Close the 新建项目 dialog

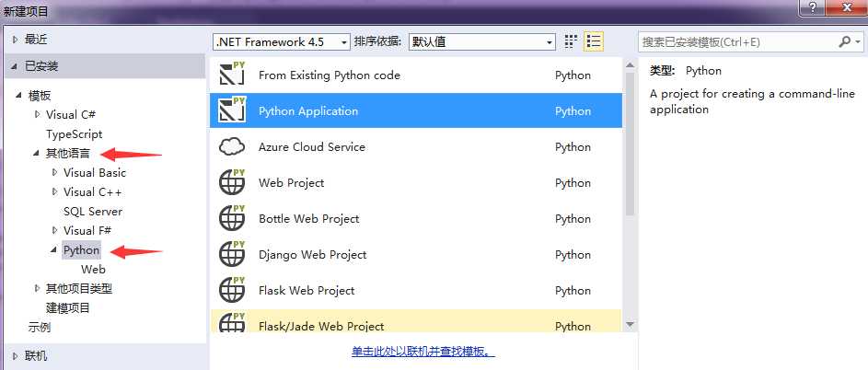pyautogui.click(x=847, y=7)
